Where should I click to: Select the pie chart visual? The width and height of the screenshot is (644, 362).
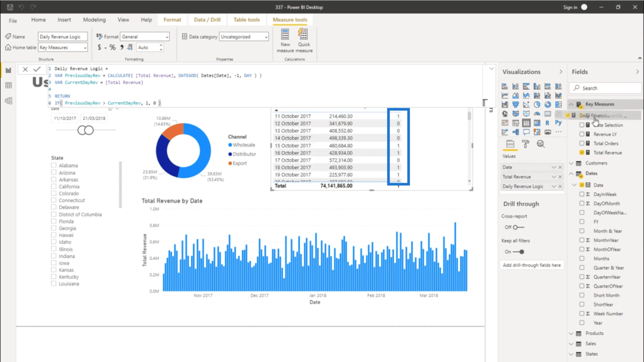(537, 105)
